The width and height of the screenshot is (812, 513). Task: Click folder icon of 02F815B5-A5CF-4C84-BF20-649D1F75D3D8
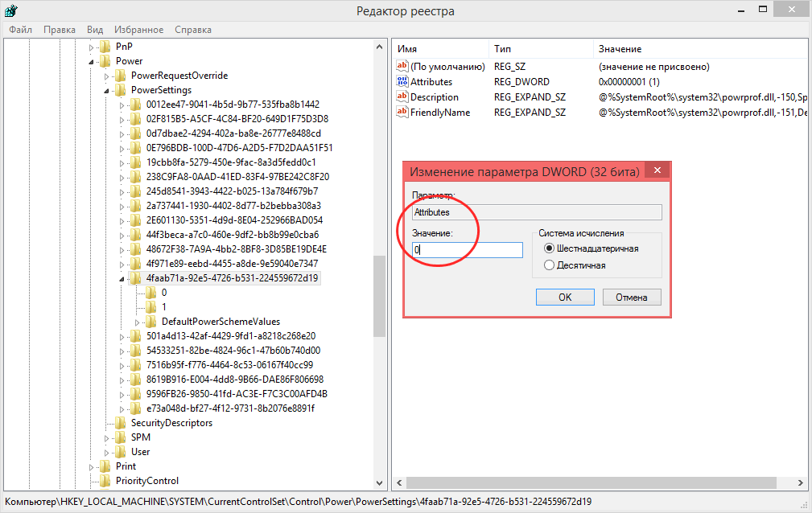136,119
